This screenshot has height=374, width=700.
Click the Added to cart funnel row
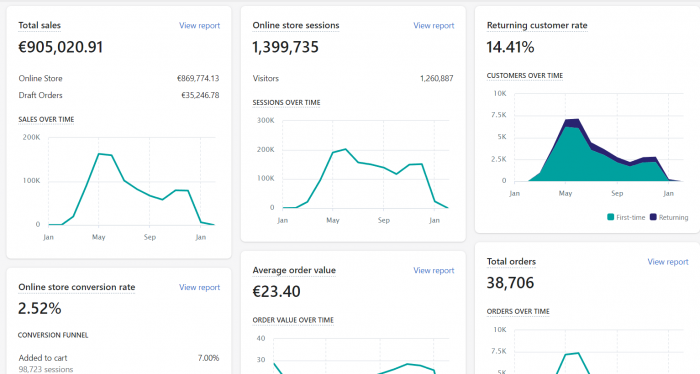pyautogui.click(x=119, y=363)
